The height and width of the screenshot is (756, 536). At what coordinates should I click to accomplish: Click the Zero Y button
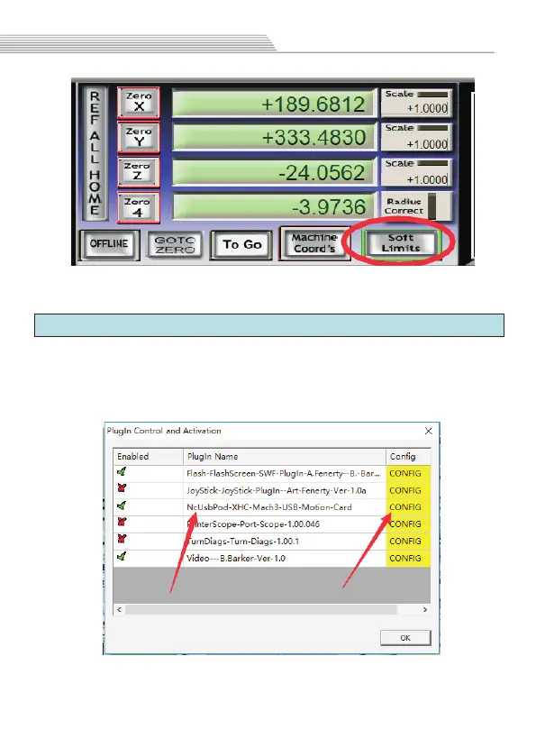tap(139, 137)
